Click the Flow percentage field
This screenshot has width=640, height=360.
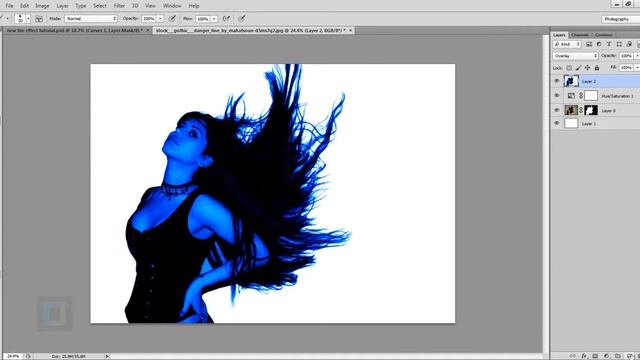tap(203, 19)
